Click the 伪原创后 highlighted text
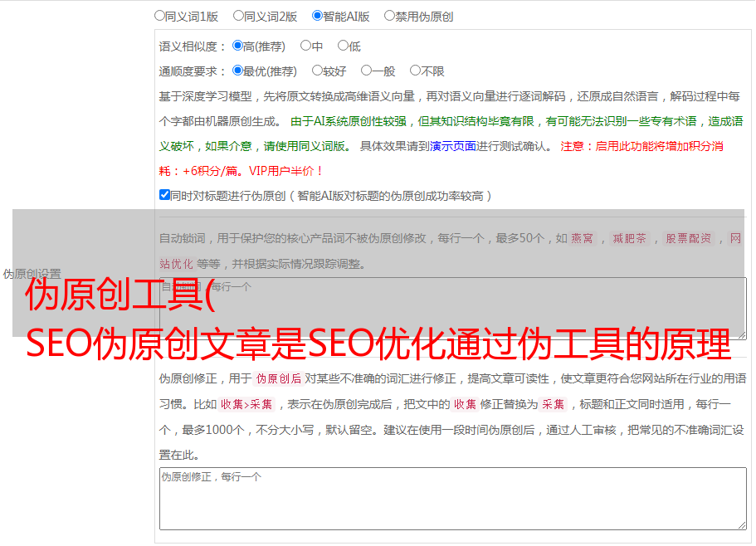This screenshot has height=546, width=756. pos(279,378)
